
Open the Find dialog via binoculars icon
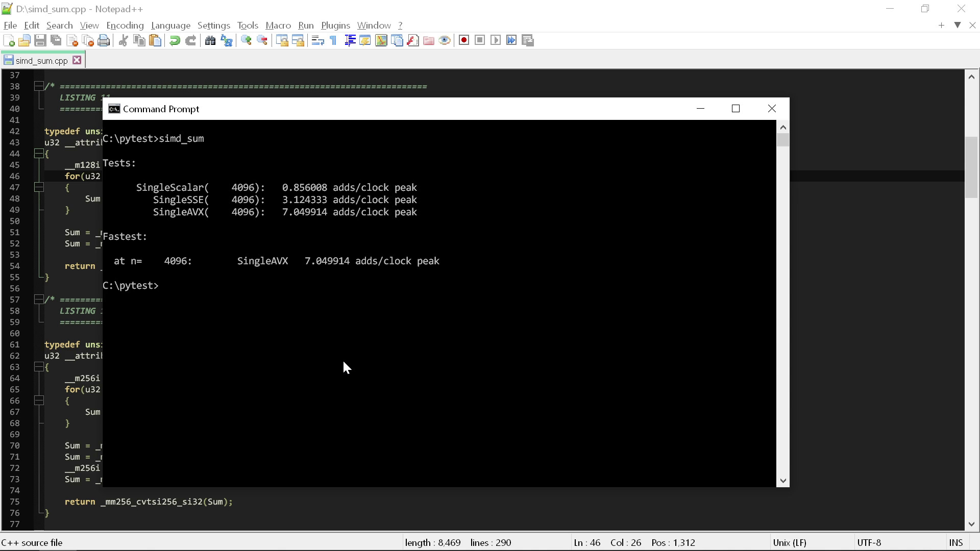(210, 40)
